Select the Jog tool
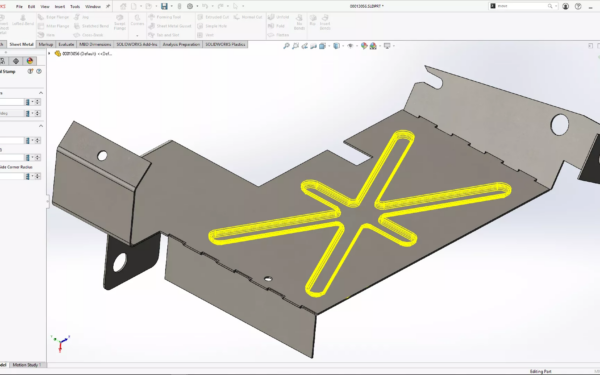 click(x=81, y=17)
